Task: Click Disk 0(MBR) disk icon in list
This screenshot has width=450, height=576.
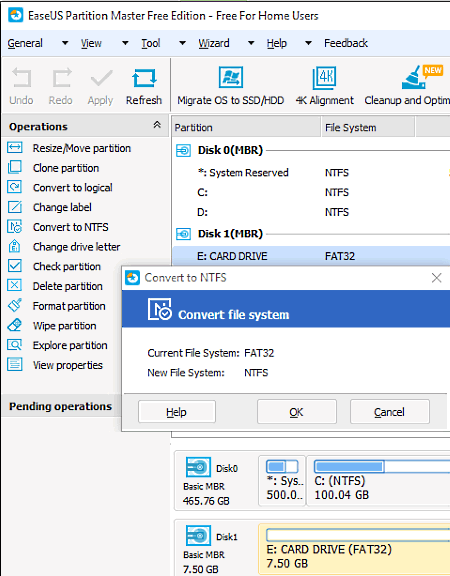Action: pos(183,150)
